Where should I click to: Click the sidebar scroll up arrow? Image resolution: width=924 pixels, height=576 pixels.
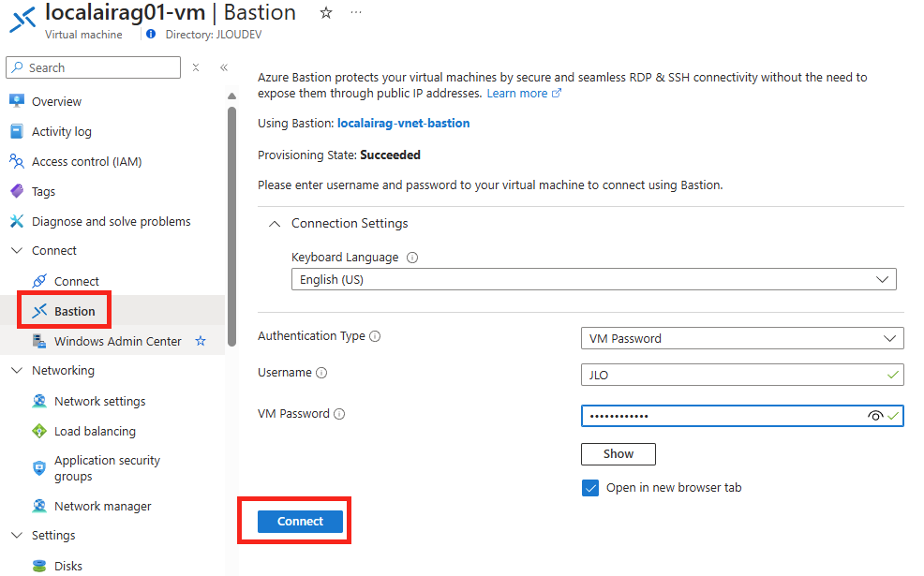pos(231,96)
